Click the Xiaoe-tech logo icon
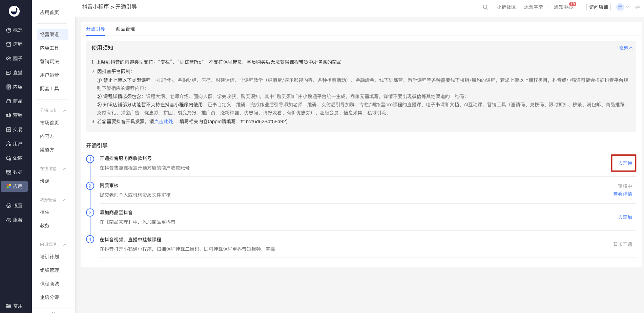This screenshot has height=313, width=644. [14, 11]
